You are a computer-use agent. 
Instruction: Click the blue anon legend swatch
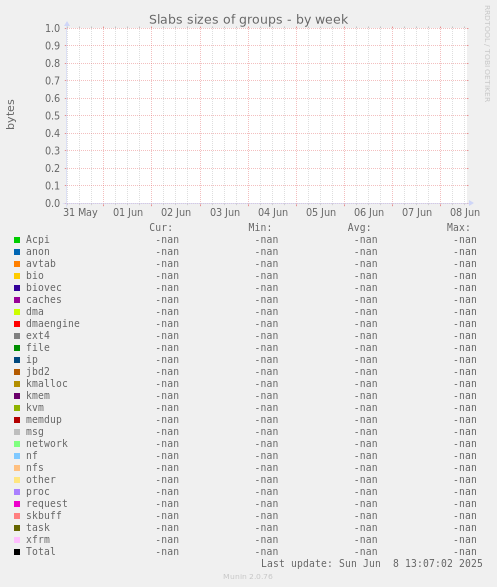(17, 252)
